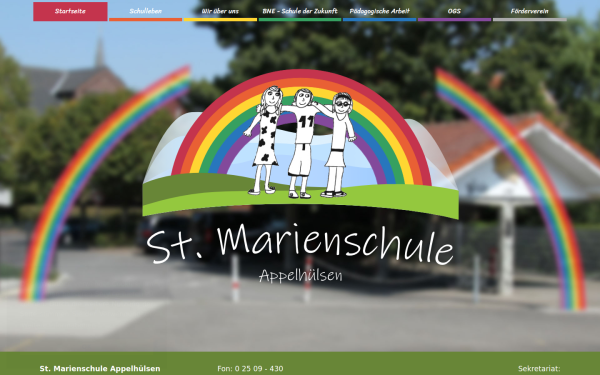
Task: Select the OGS menu item
Action: (454, 11)
